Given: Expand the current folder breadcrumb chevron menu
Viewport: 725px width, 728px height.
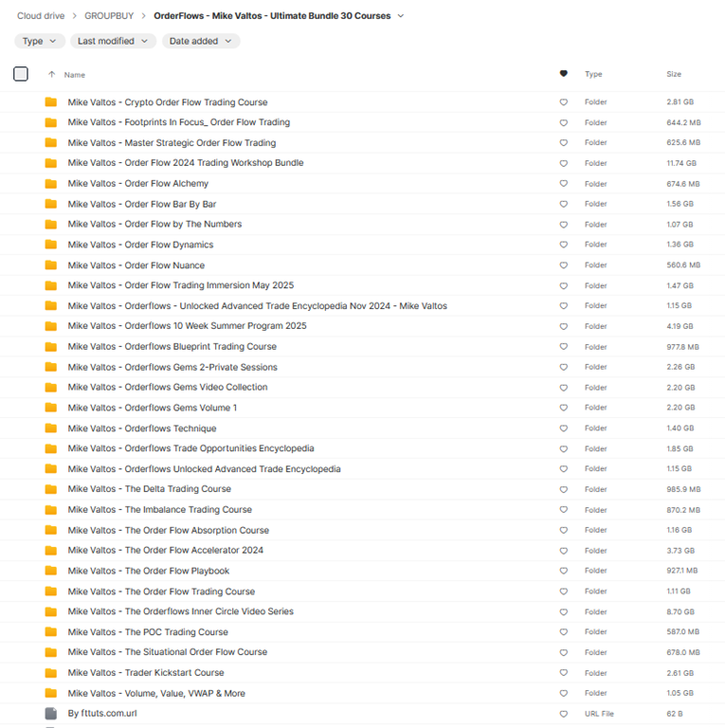Looking at the screenshot, I should (x=401, y=16).
